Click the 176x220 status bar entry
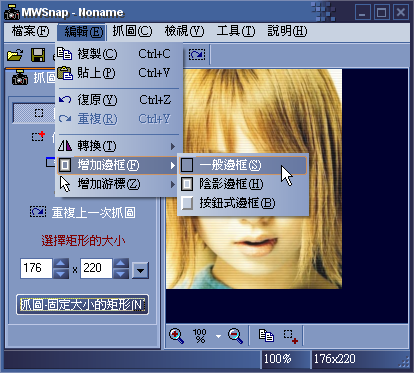This screenshot has width=414, height=373. (x=335, y=359)
